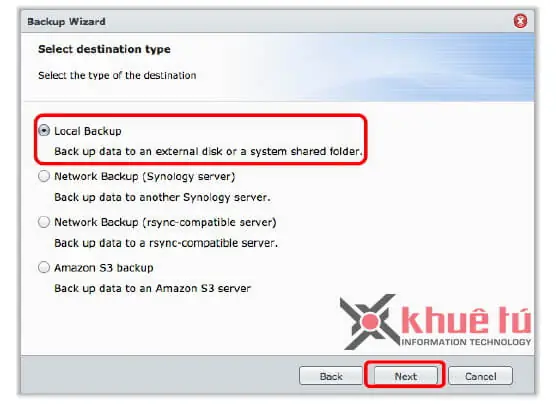The width and height of the screenshot is (556, 407).
Task: Select the rsync-compatible server radio button
Action: pos(44,222)
